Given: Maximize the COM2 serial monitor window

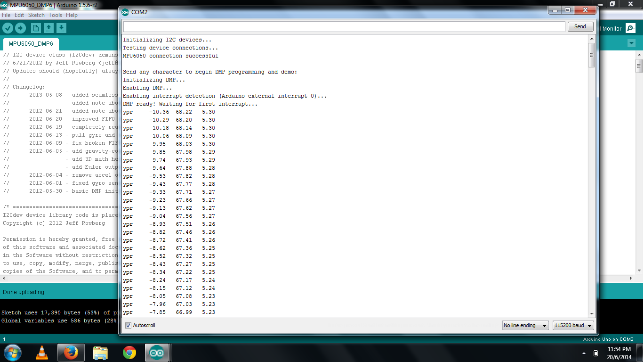Looking at the screenshot, I should point(568,10).
